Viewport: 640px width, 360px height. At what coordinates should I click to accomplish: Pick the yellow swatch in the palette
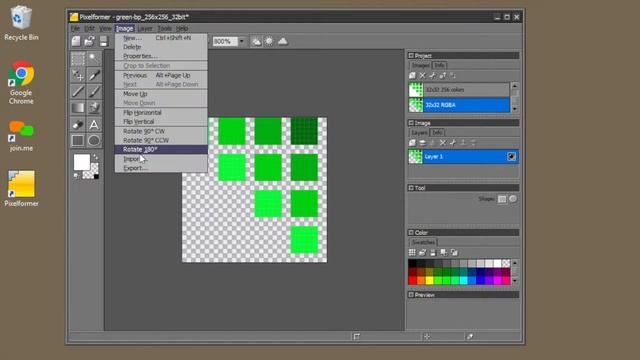(429, 280)
